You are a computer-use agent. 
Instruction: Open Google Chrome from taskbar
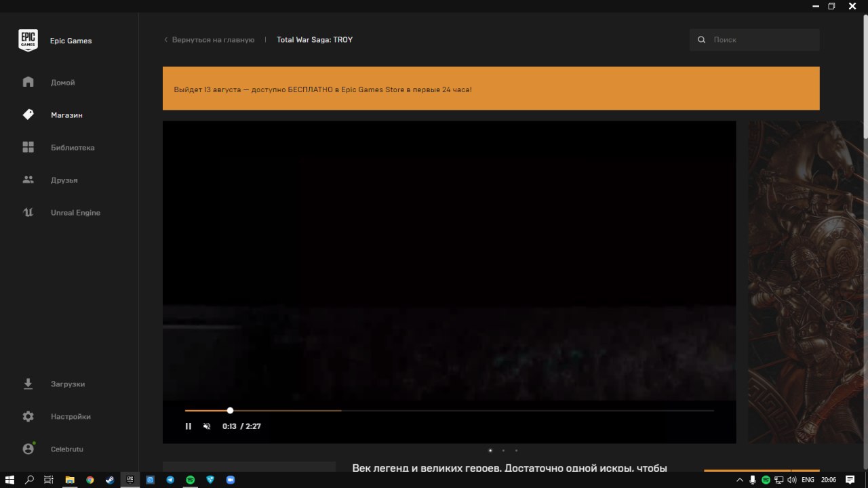(x=90, y=480)
